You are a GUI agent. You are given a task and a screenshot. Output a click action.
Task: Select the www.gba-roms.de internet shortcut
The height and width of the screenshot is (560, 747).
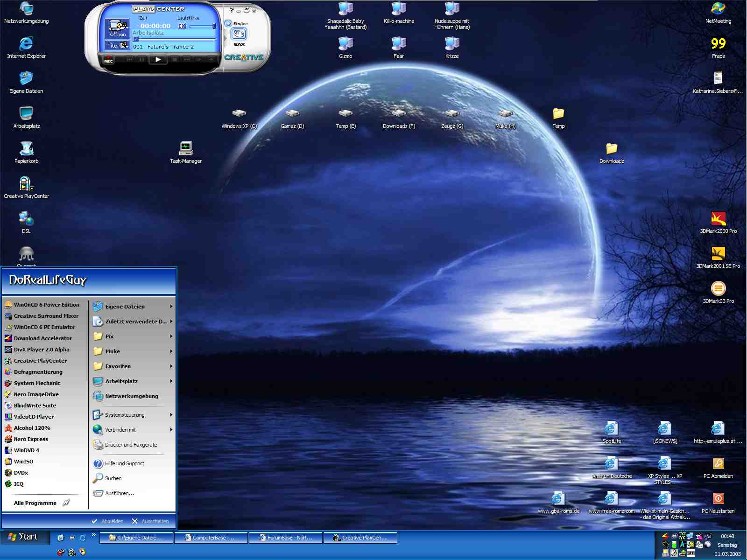(x=558, y=503)
